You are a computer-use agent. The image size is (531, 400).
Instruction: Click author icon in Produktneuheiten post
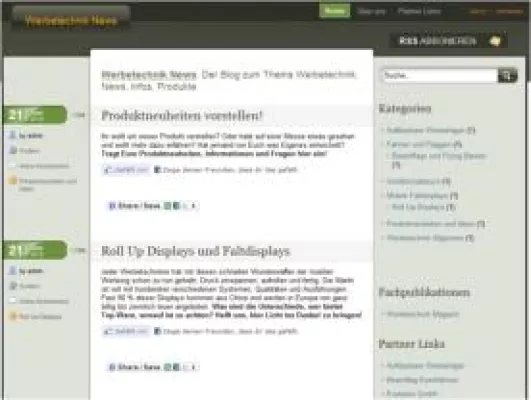[13, 135]
